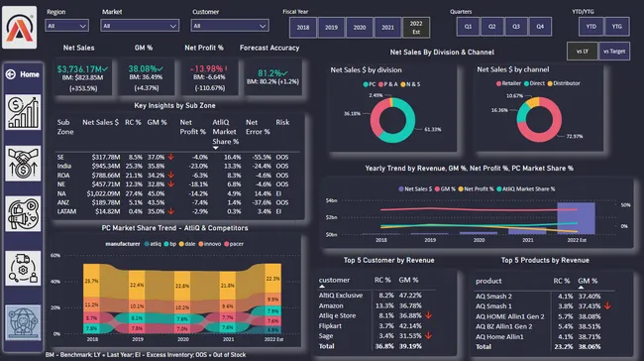Click red arrow beside AQ Smash 1

coord(607,305)
